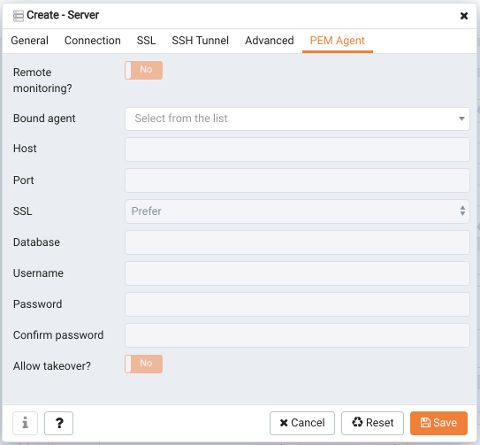480x445 pixels.
Task: Open help with the question mark button
Action: click(x=59, y=423)
